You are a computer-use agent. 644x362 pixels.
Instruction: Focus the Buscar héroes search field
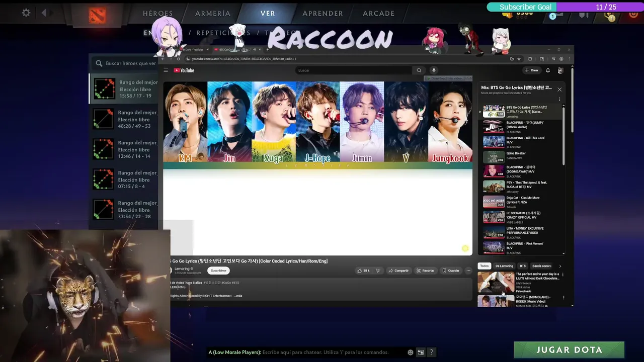tap(125, 63)
